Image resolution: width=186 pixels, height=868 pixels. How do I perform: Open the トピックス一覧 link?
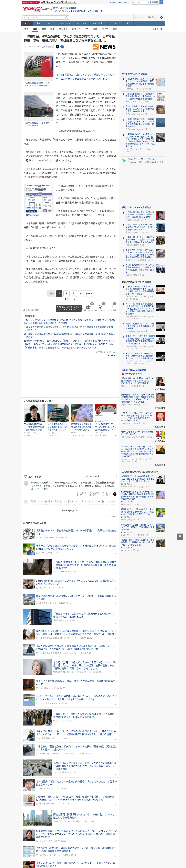pos(155,29)
